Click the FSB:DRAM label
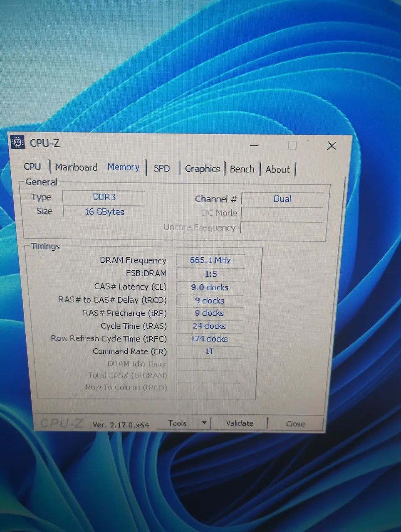The image size is (401, 532). 146,273
